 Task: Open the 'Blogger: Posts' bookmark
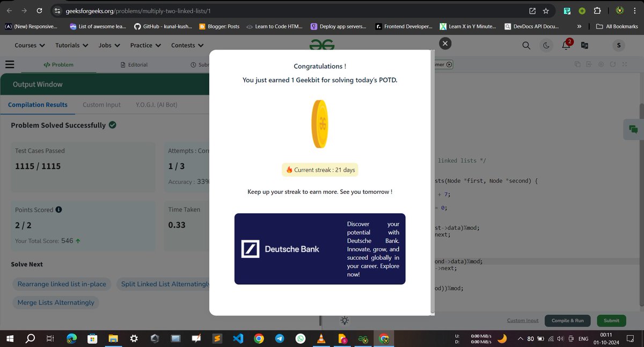pos(219,26)
